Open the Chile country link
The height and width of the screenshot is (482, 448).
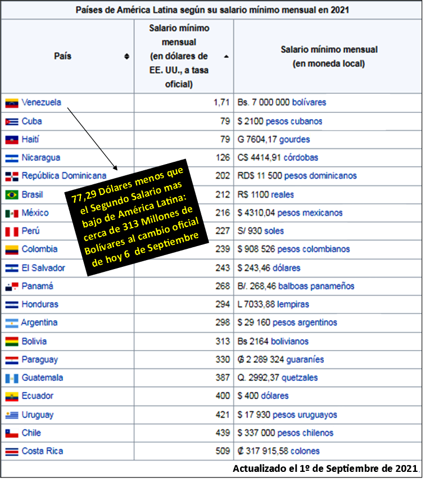click(x=31, y=433)
